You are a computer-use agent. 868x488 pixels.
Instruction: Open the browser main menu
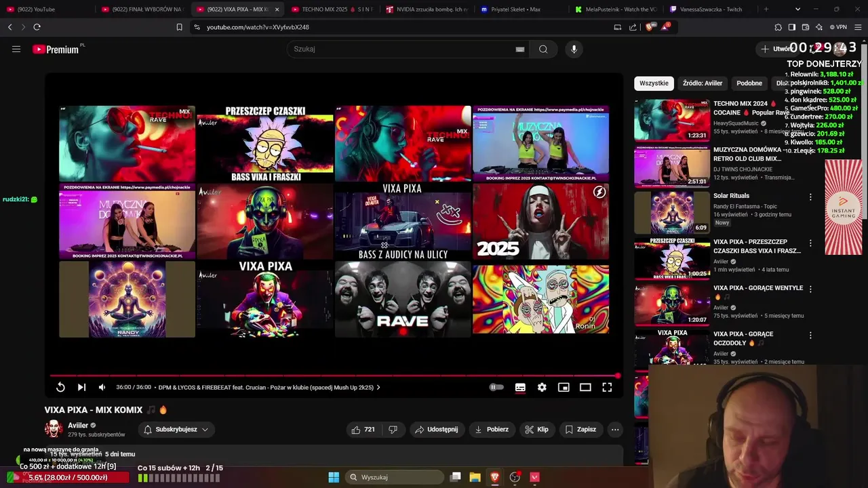coord(858,27)
